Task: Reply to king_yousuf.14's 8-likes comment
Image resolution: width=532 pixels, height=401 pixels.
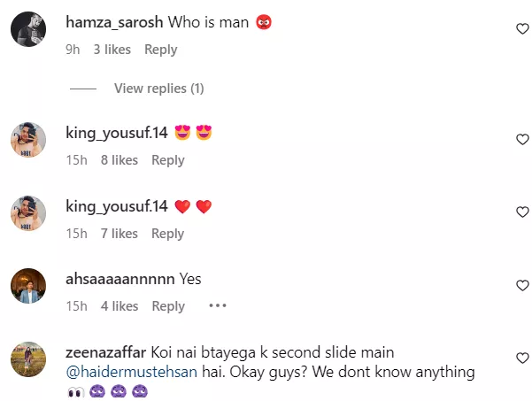Action: click(167, 160)
